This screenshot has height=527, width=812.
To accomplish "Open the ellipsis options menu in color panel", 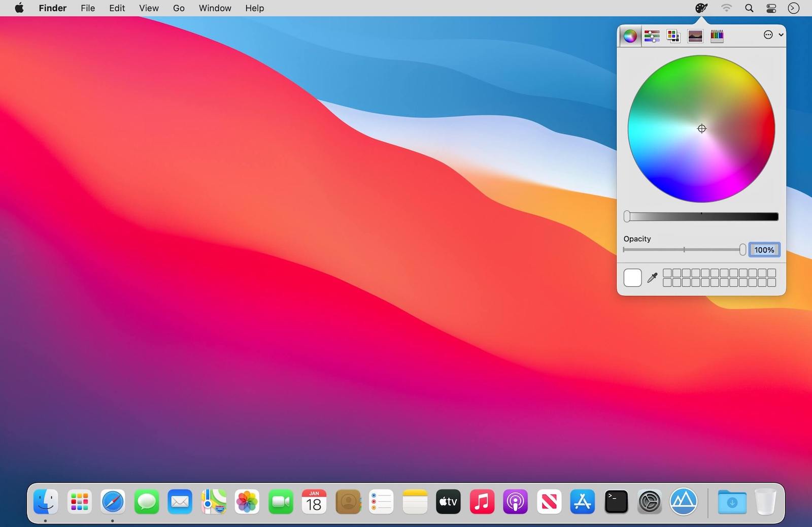I will point(768,35).
